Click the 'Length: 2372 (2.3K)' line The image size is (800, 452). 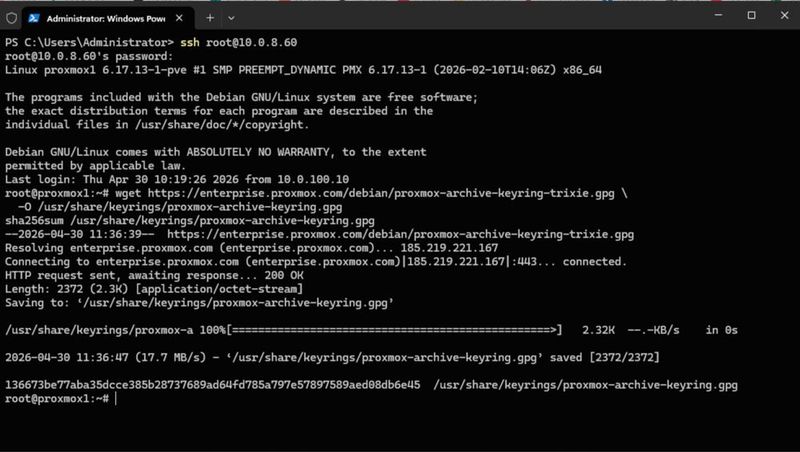pos(154,289)
